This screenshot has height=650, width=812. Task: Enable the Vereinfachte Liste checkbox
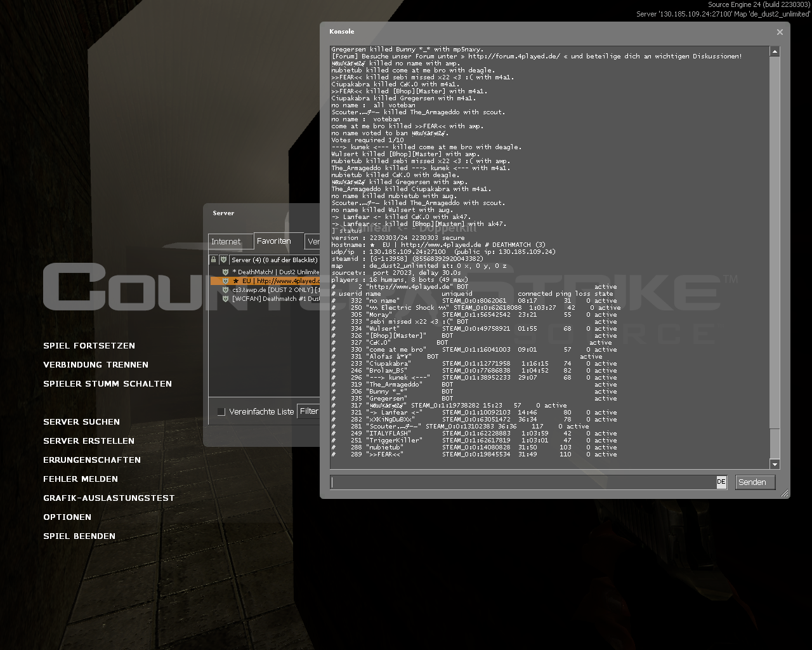[221, 412]
